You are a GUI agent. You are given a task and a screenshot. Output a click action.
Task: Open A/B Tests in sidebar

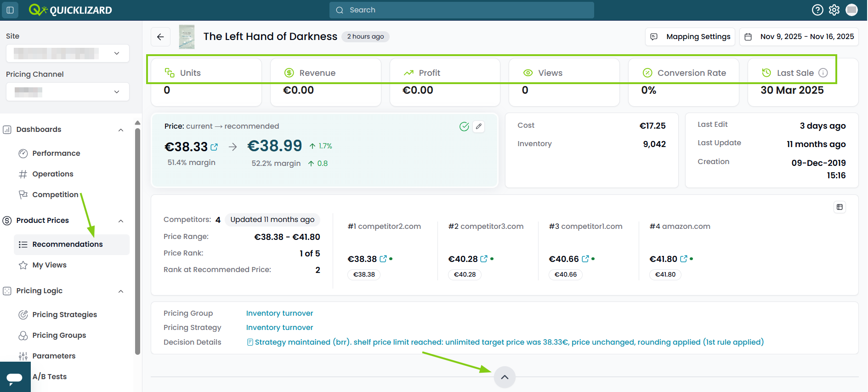[50, 377]
